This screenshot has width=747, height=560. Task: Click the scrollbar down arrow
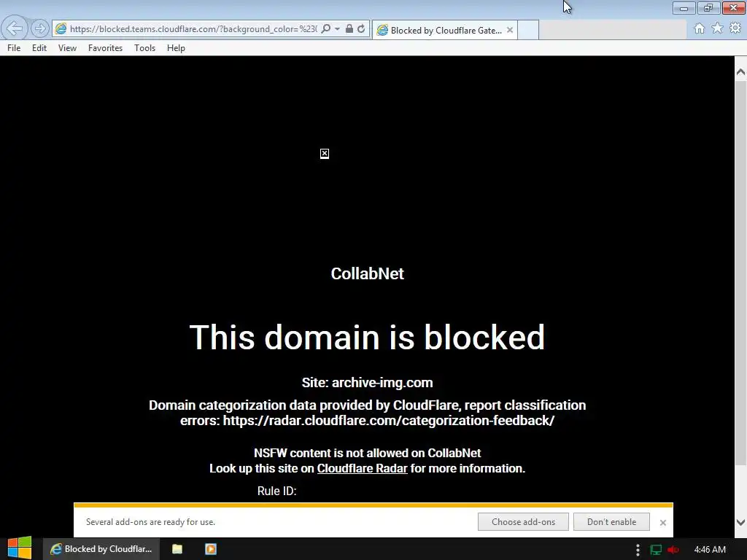740,522
